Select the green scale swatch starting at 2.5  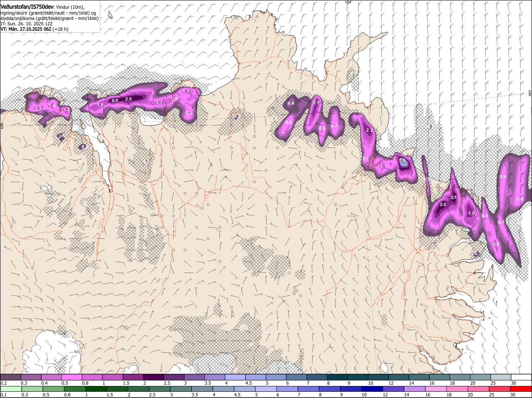[x=159, y=389]
